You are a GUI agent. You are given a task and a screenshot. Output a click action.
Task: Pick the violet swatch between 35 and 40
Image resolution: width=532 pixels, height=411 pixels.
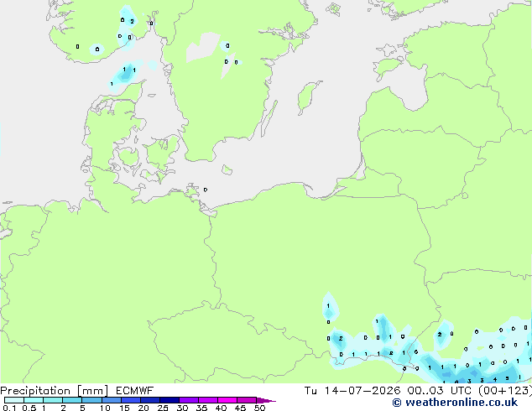pos(208,400)
